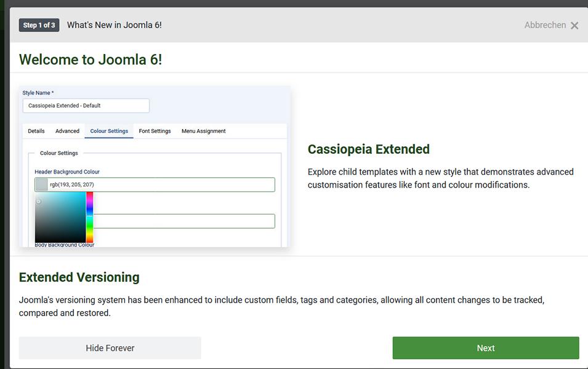Open the Advanced tab
Image resolution: width=588 pixels, height=369 pixels.
[67, 131]
